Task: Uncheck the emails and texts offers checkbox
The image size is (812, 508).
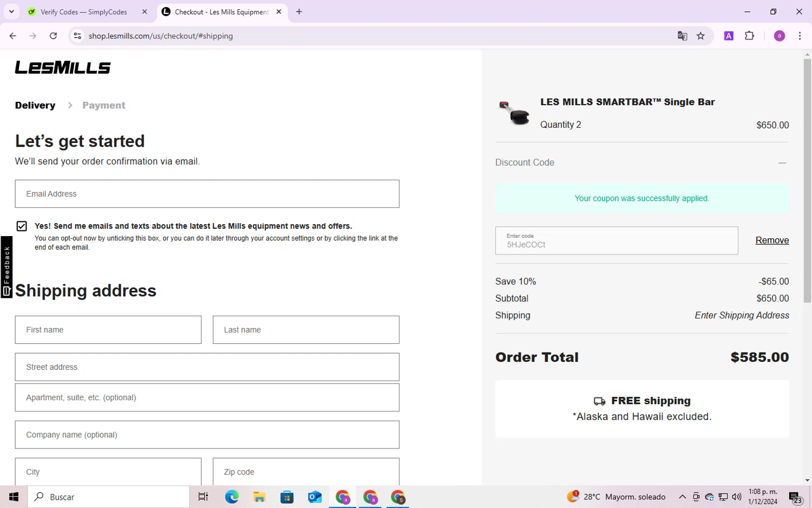Action: tap(22, 226)
